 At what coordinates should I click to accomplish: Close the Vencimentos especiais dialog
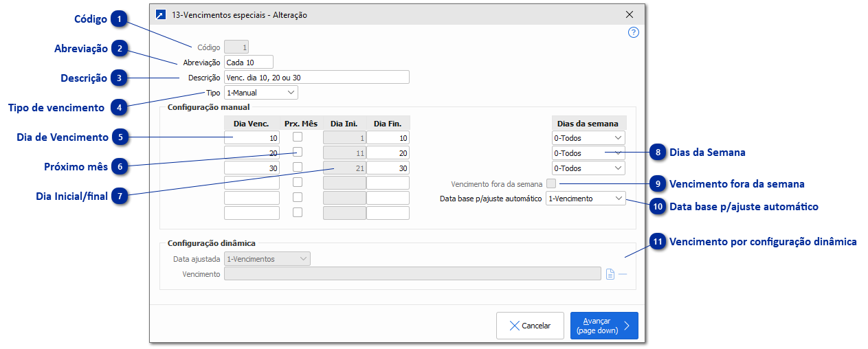[630, 14]
